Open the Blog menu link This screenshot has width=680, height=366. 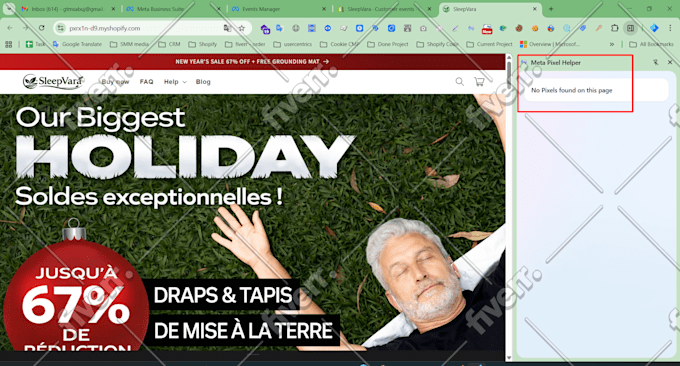pos(203,82)
